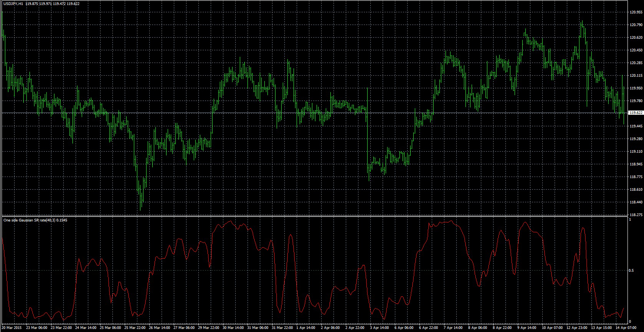This screenshot has width=644, height=332.
Task: Click the 8 Apr 22:00 time axis label
Action: pos(502,328)
